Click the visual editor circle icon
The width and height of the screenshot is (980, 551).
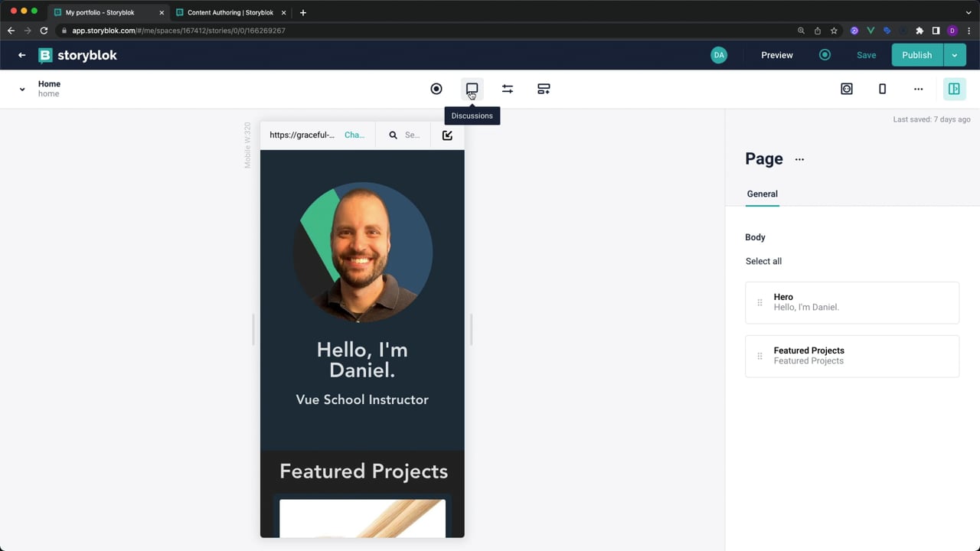point(436,89)
